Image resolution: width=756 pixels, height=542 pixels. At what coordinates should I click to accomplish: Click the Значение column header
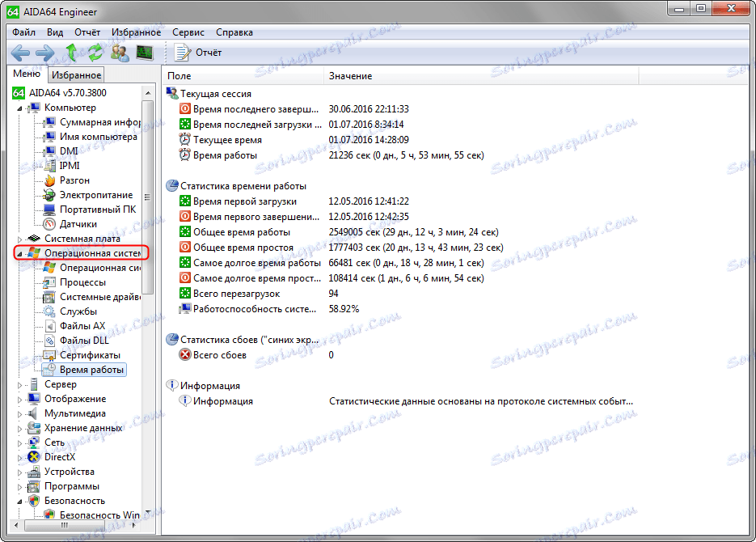click(x=481, y=76)
